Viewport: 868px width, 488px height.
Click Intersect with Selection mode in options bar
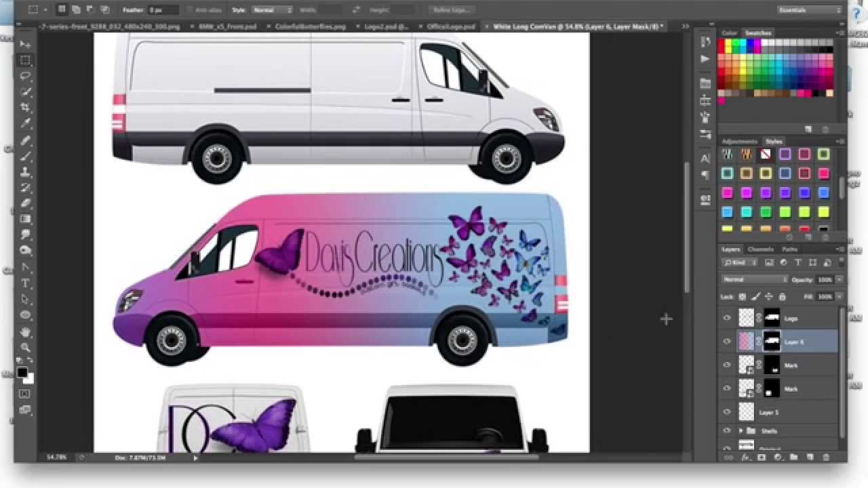(104, 10)
